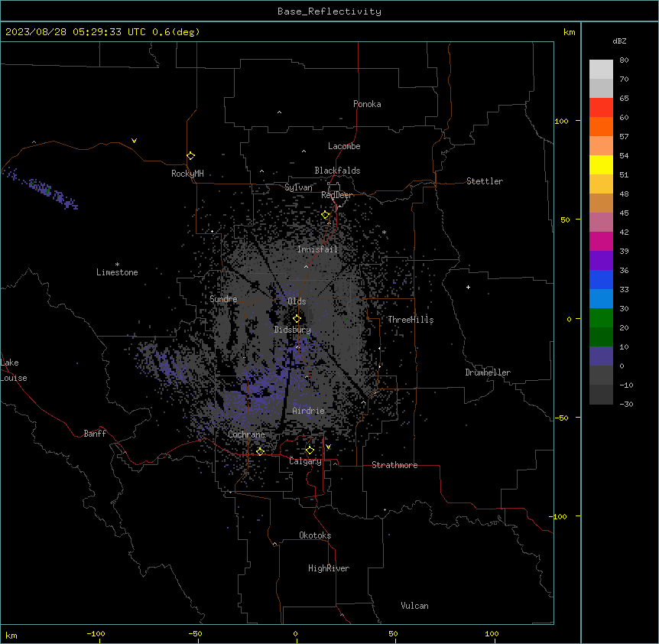Click the Ponoka city label

click(x=367, y=104)
